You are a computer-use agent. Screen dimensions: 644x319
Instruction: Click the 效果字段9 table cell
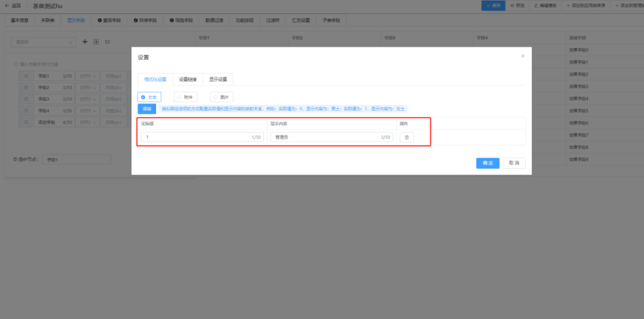coord(605,159)
